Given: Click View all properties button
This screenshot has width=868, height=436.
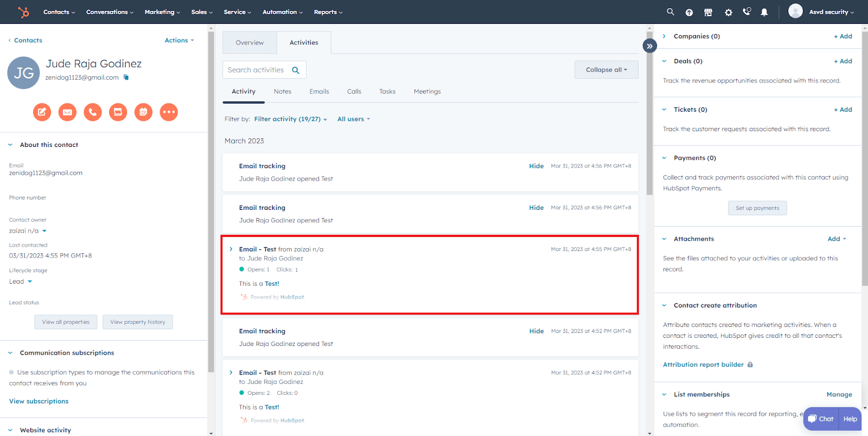Looking at the screenshot, I should (x=66, y=322).
